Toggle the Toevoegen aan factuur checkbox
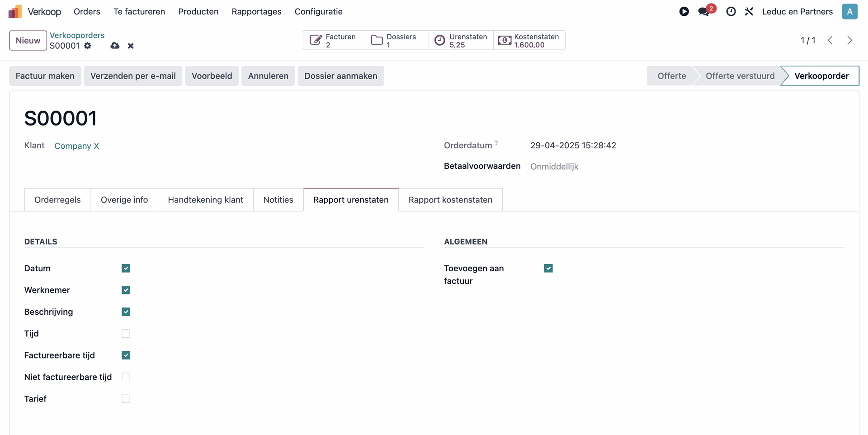868x435 pixels. [548, 269]
